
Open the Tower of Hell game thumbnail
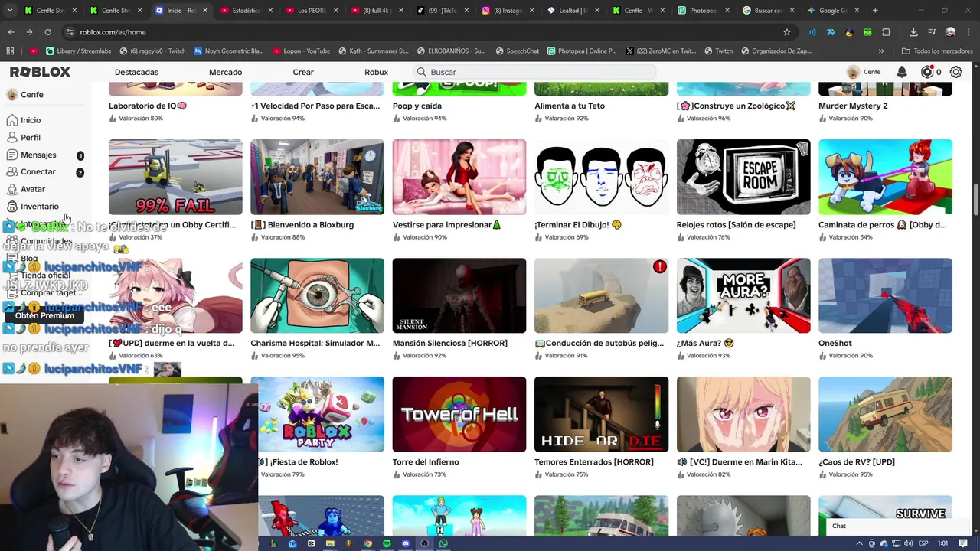pos(459,414)
